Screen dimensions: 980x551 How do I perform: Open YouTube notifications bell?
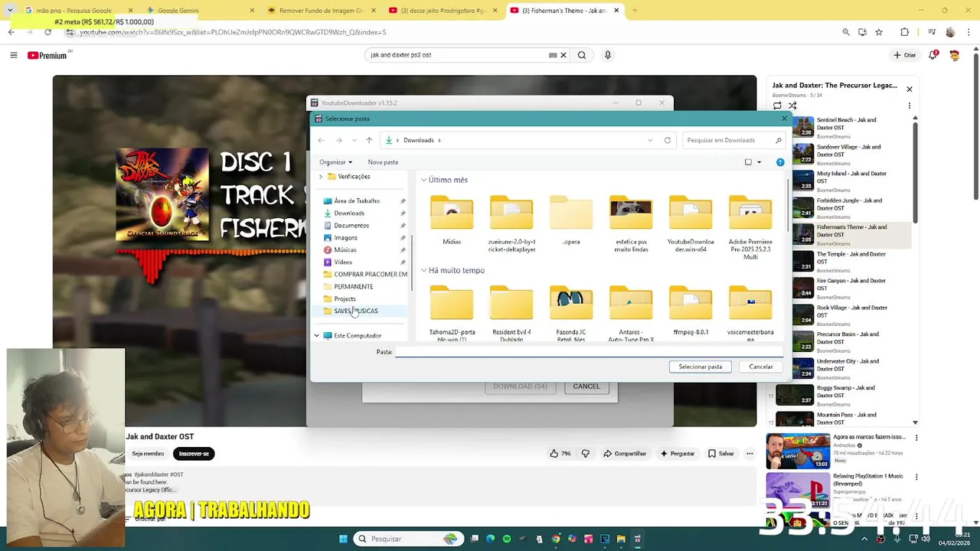click(x=933, y=55)
